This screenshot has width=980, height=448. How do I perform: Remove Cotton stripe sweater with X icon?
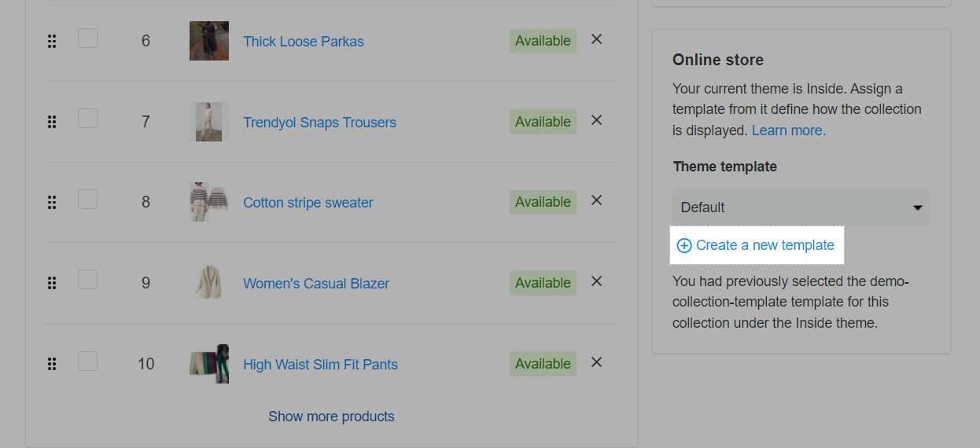click(596, 200)
